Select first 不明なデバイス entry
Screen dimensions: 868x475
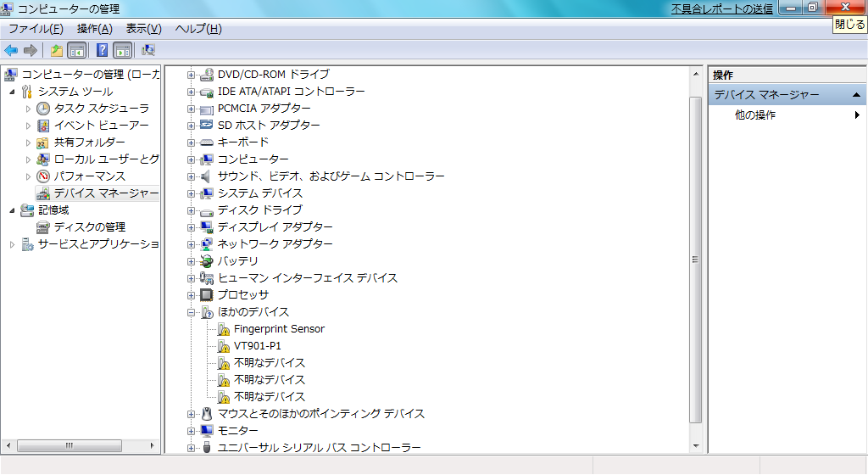(x=269, y=363)
